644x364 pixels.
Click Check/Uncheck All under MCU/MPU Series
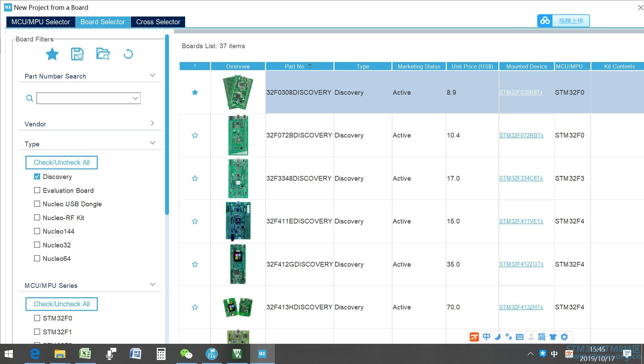[61, 304]
